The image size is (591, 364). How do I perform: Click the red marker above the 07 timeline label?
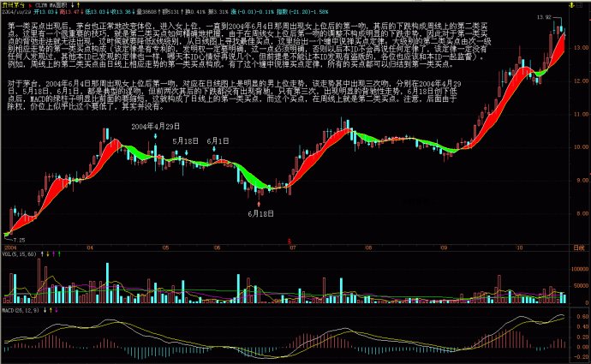(x=290, y=241)
